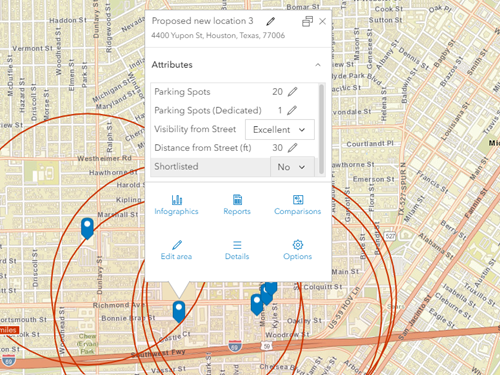
Task: Open Reports for this location
Action: 237,205
